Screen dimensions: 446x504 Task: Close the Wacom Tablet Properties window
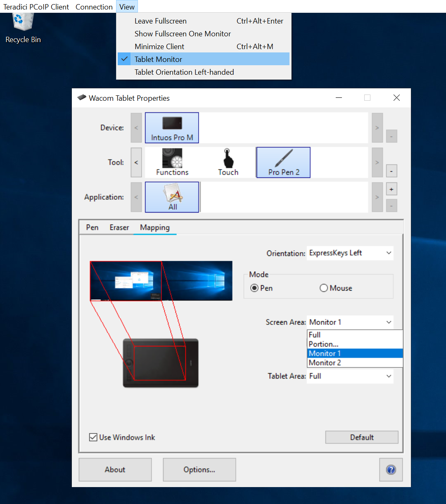(x=396, y=98)
